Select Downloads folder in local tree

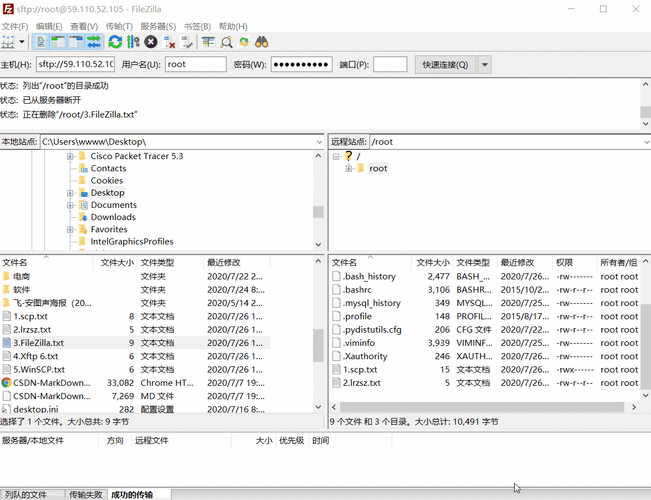coord(113,217)
